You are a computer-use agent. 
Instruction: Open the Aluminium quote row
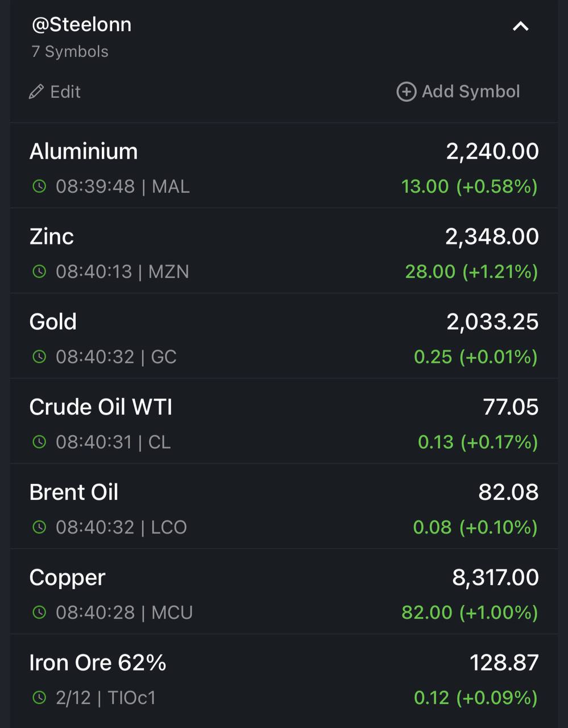coord(284,166)
